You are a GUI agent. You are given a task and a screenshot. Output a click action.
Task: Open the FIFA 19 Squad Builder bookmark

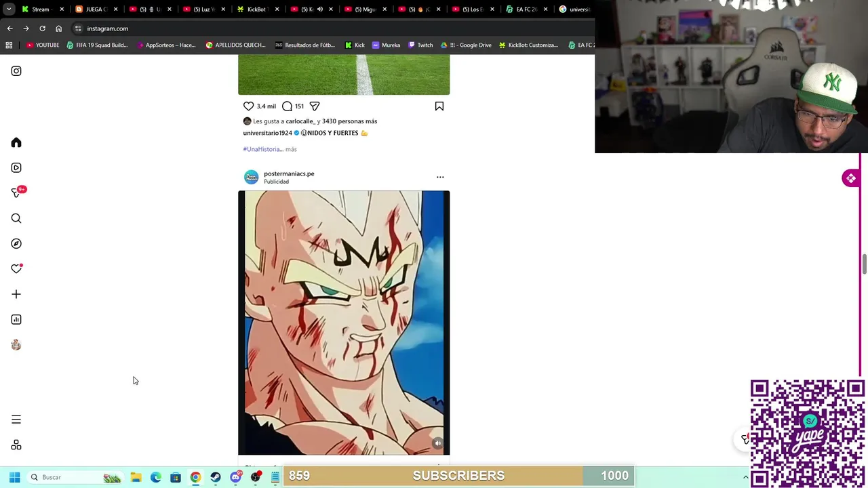(97, 45)
